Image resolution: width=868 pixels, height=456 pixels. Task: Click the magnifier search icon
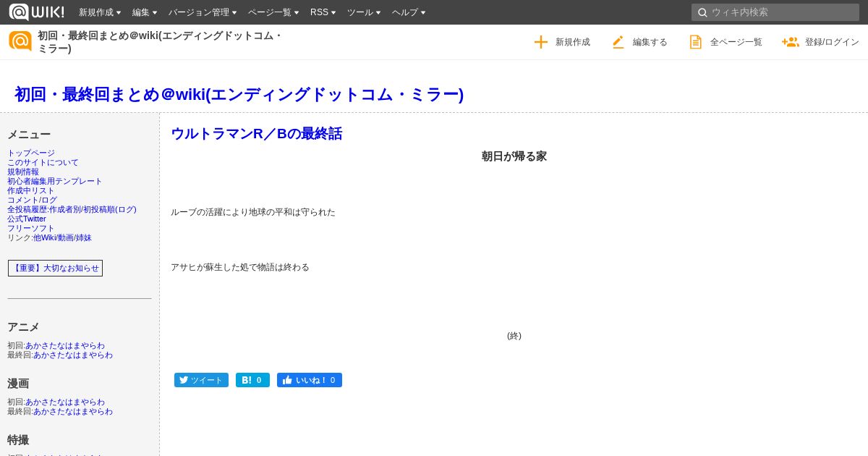[702, 12]
